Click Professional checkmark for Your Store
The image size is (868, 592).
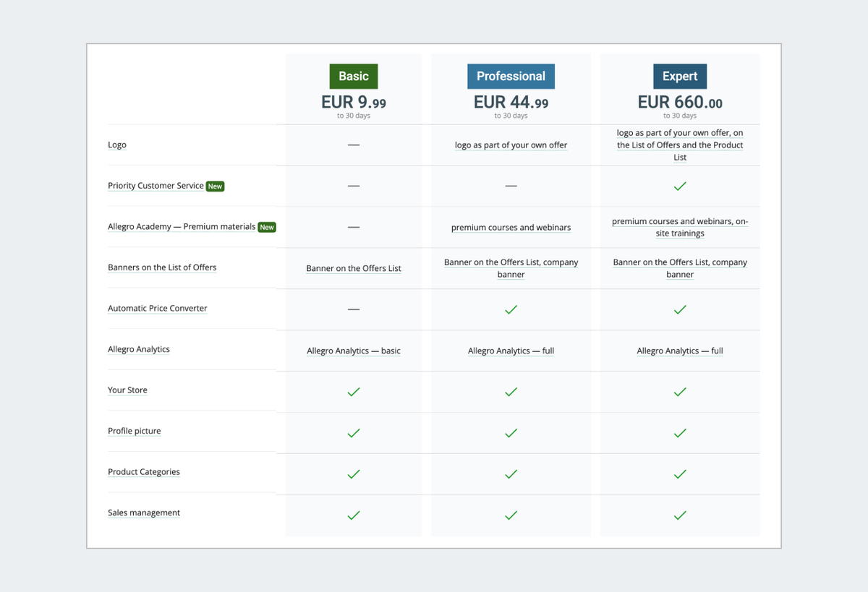coord(511,392)
